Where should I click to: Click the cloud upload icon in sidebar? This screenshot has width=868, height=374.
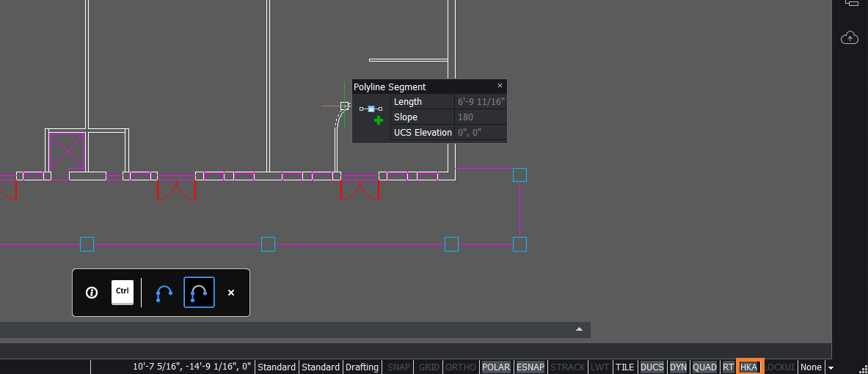[850, 37]
